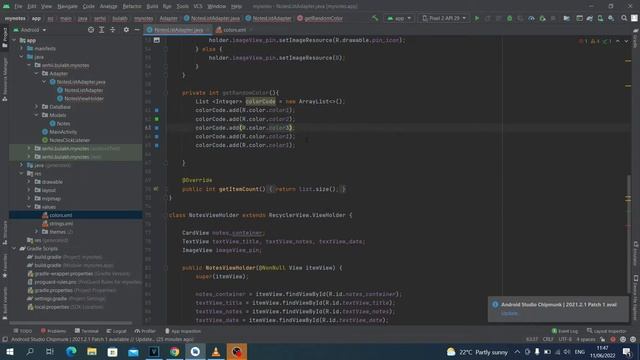Viewport: 640px width, 360px height.
Task: Expand the drawable folder
Action: click(29, 182)
